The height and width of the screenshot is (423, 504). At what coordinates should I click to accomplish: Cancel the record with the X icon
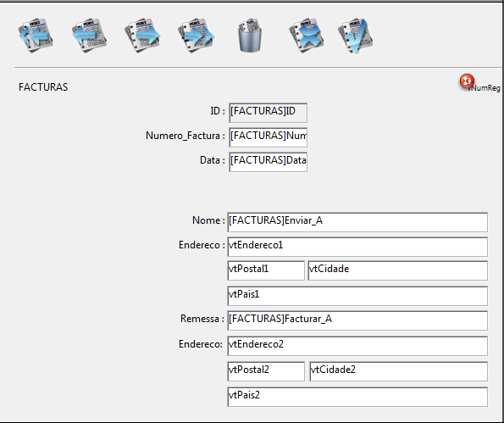(x=307, y=35)
